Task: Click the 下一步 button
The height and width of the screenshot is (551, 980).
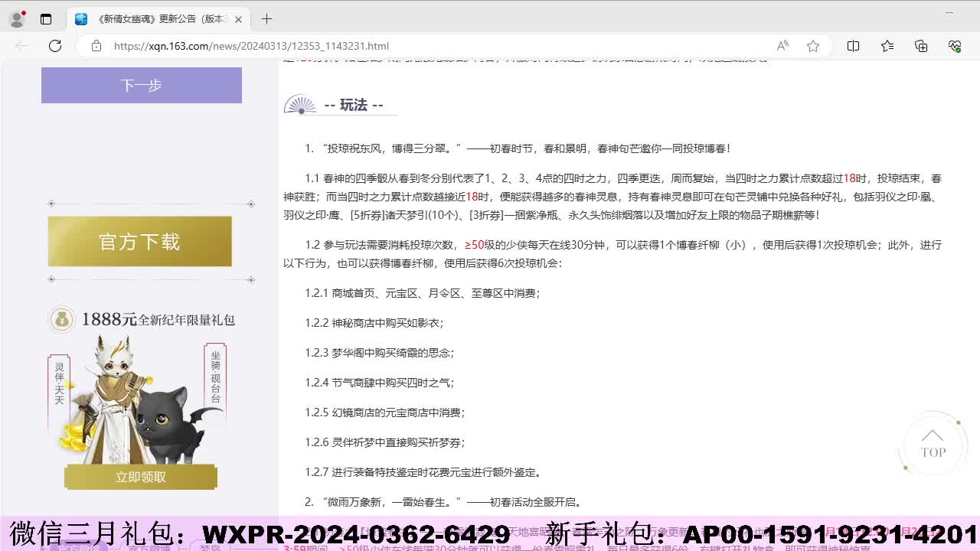Action: (x=142, y=85)
